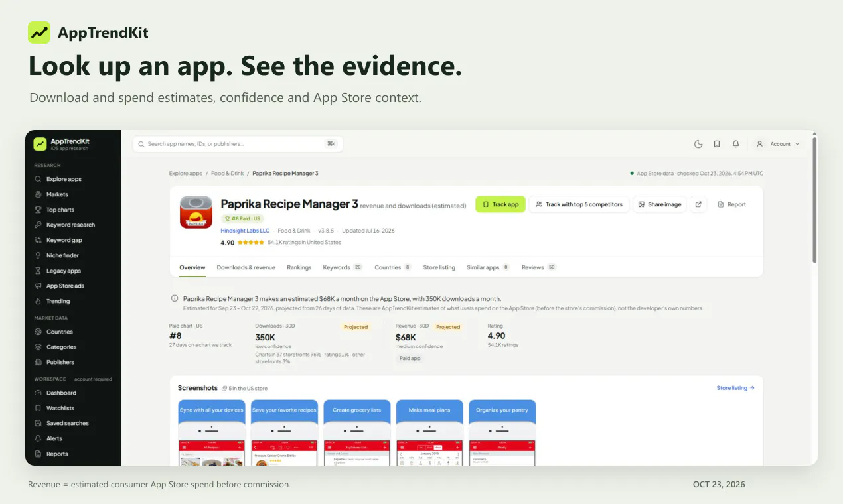Switch to Downloads & revenue tab

point(246,267)
